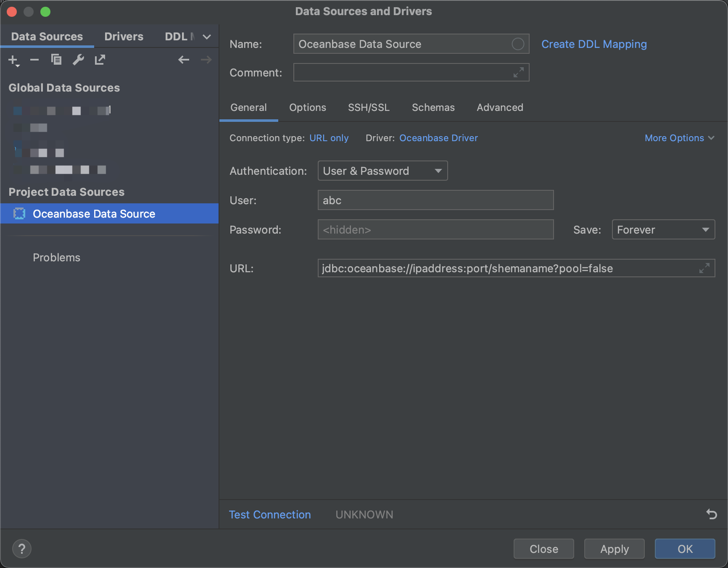Expand the Comment field editor
This screenshot has width=728, height=568.
pyautogui.click(x=519, y=72)
